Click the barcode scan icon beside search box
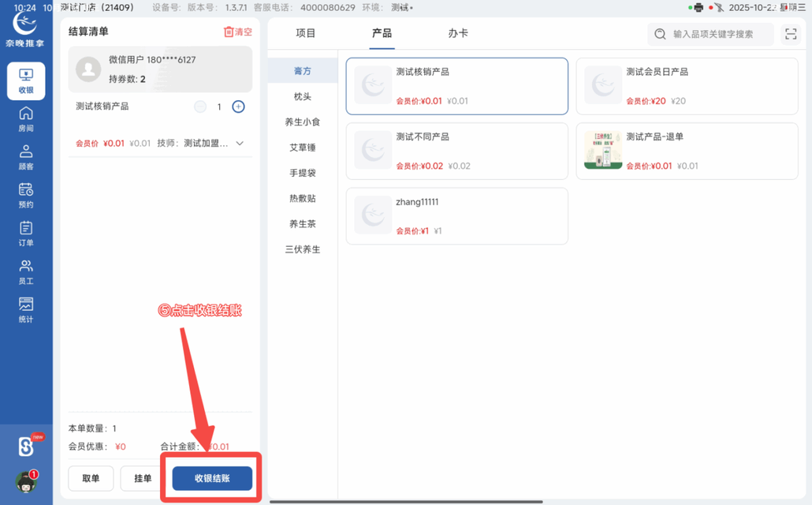Viewport: 812px width, 505px height. pyautogui.click(x=791, y=34)
